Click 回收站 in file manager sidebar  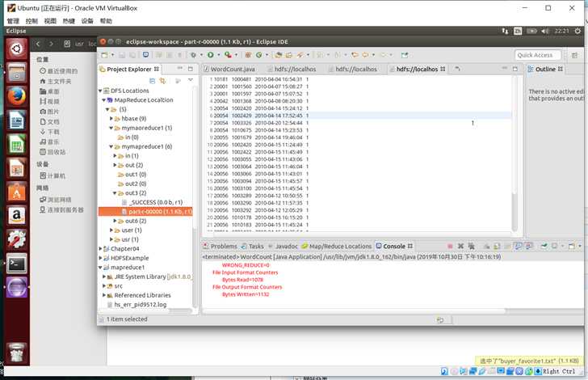tap(52, 152)
